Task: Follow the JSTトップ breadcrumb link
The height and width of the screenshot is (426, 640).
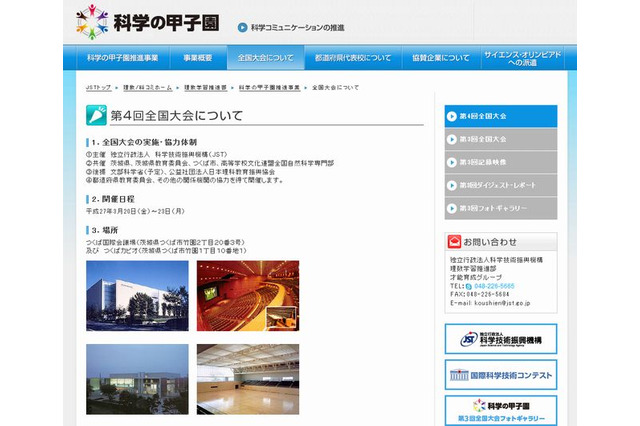Action: pyautogui.click(x=98, y=88)
